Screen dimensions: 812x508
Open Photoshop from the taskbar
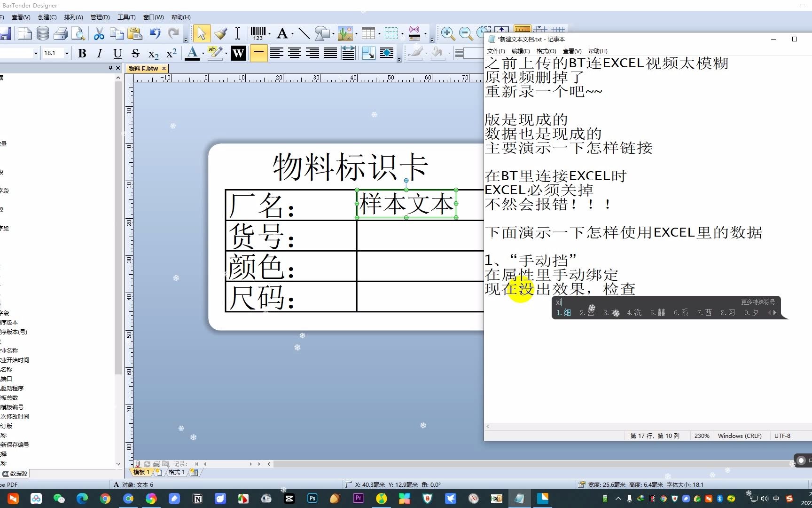click(312, 499)
